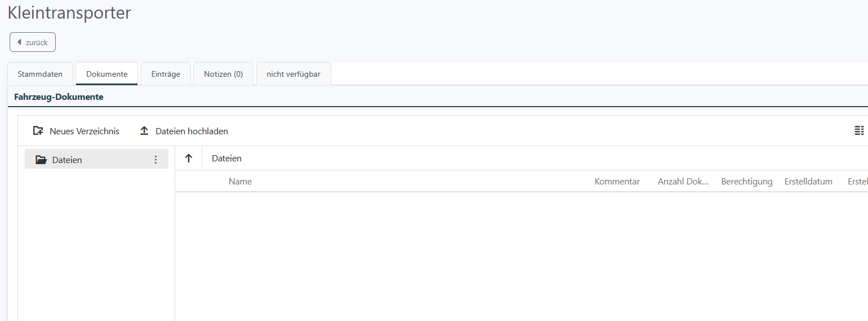Click the Dateien hochladen label
The width and height of the screenshot is (868, 321).
click(x=192, y=131)
